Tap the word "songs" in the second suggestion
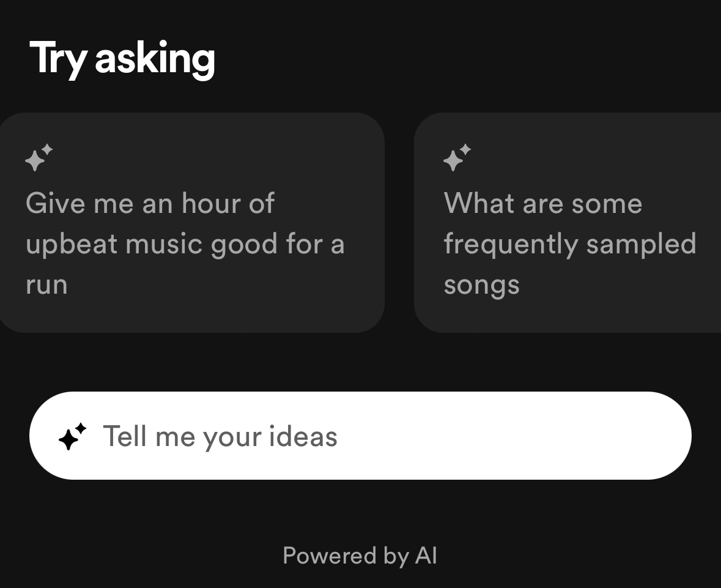 pyautogui.click(x=481, y=285)
